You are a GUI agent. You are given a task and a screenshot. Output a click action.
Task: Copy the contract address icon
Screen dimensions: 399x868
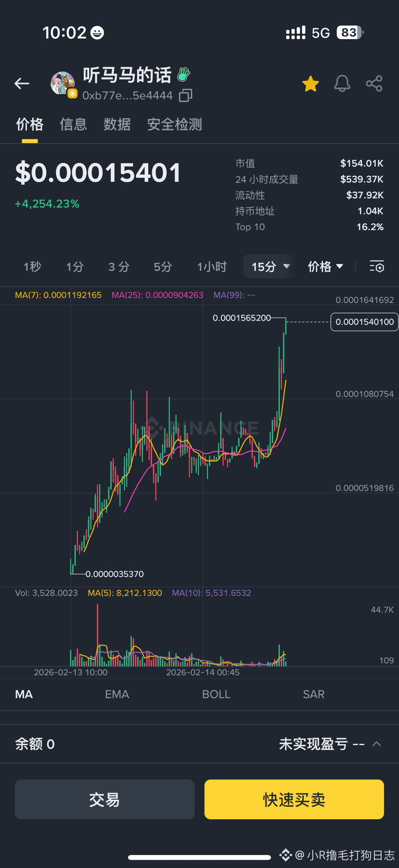pyautogui.click(x=186, y=95)
